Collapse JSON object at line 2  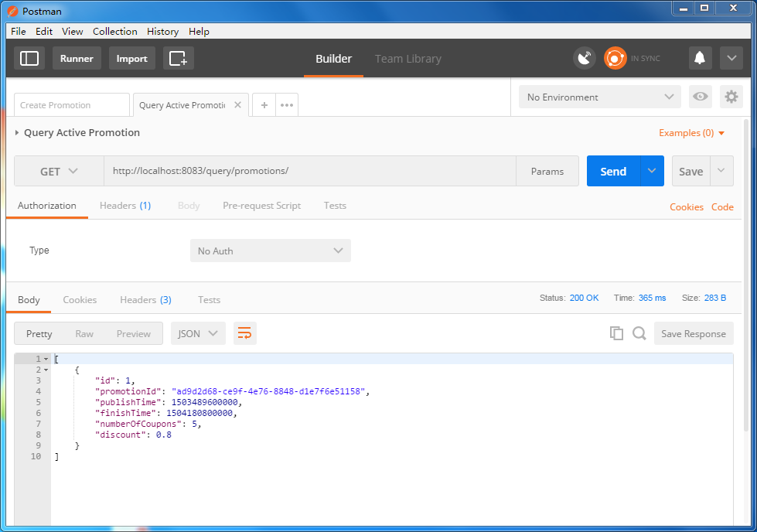tap(46, 370)
